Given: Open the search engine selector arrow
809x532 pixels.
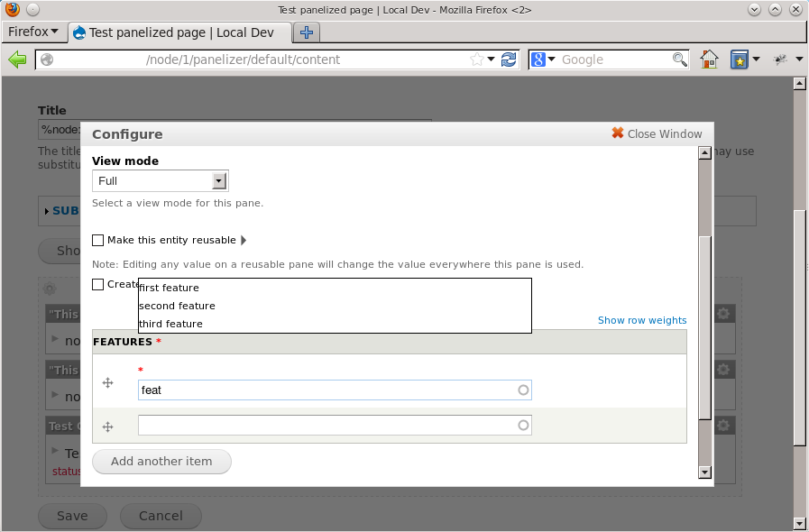Looking at the screenshot, I should 551,60.
